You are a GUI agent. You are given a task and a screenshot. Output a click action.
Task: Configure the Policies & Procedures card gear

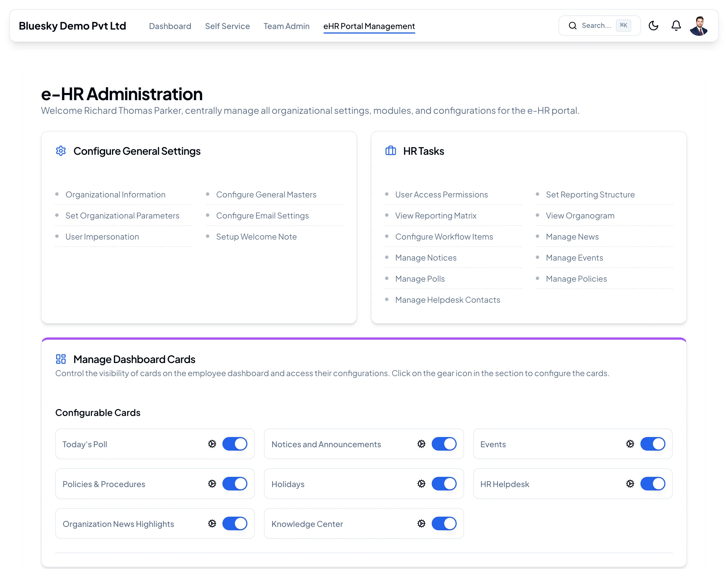(212, 484)
